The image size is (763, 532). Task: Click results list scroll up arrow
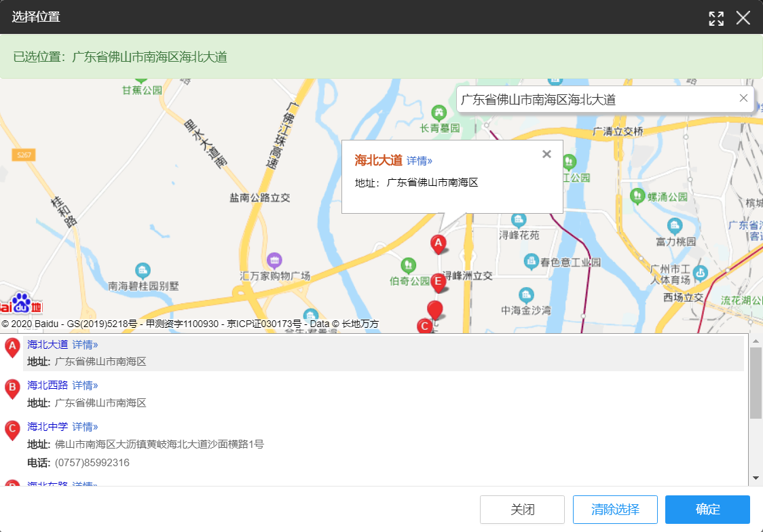[x=756, y=341]
